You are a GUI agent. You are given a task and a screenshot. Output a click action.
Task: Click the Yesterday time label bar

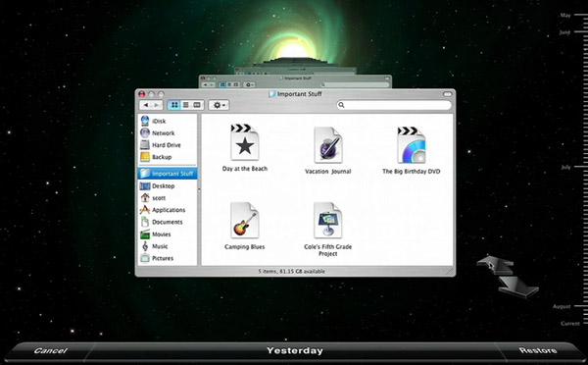click(295, 350)
